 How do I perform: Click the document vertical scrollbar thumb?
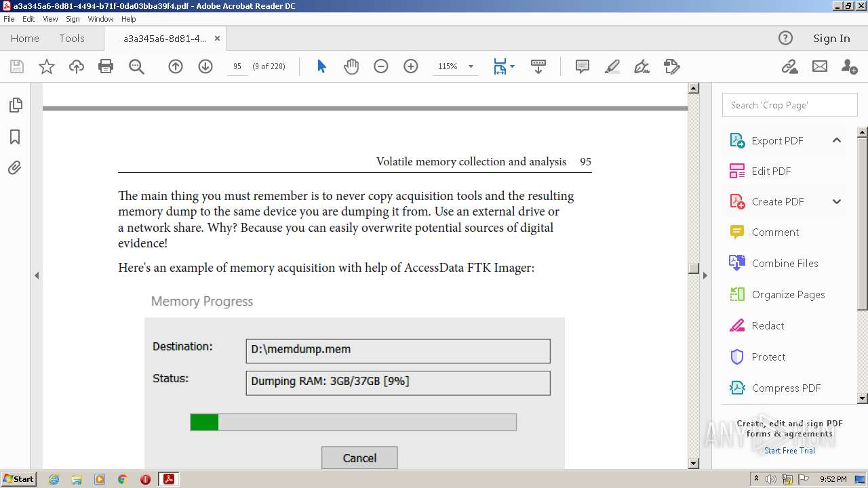693,268
